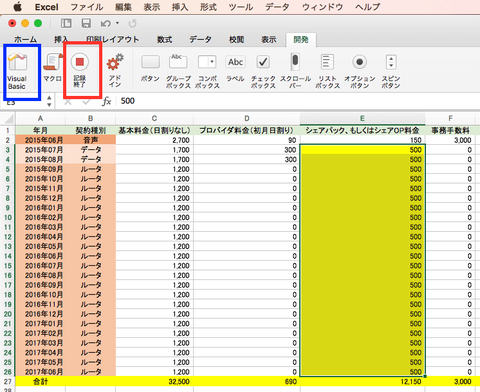
Task: Insert a Label (ラベル) control
Action: pyautogui.click(x=236, y=68)
